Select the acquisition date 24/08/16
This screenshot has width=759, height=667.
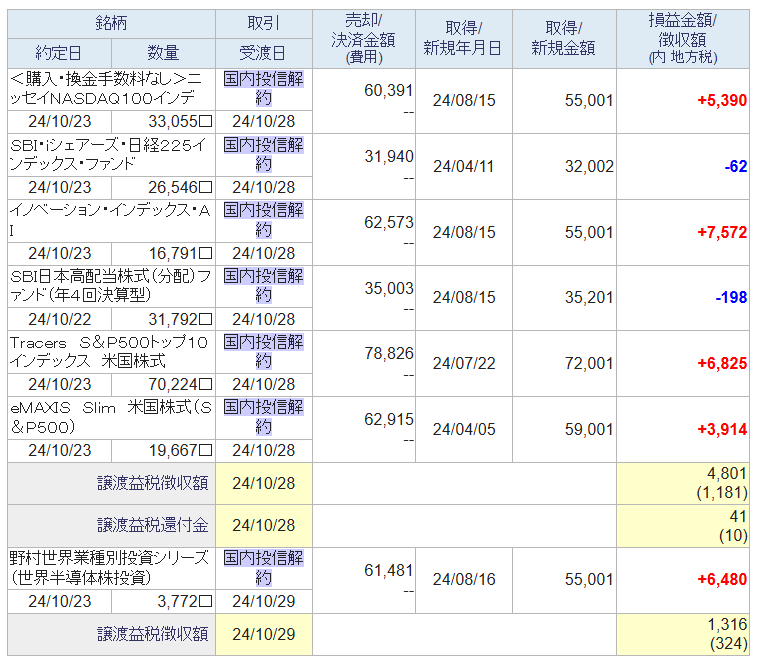click(x=464, y=579)
